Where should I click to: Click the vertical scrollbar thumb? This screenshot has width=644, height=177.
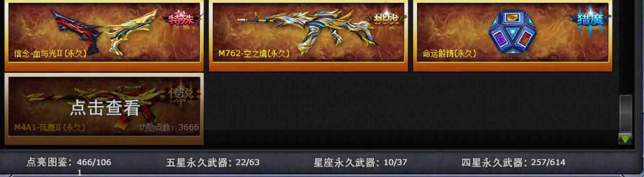[x=625, y=113]
